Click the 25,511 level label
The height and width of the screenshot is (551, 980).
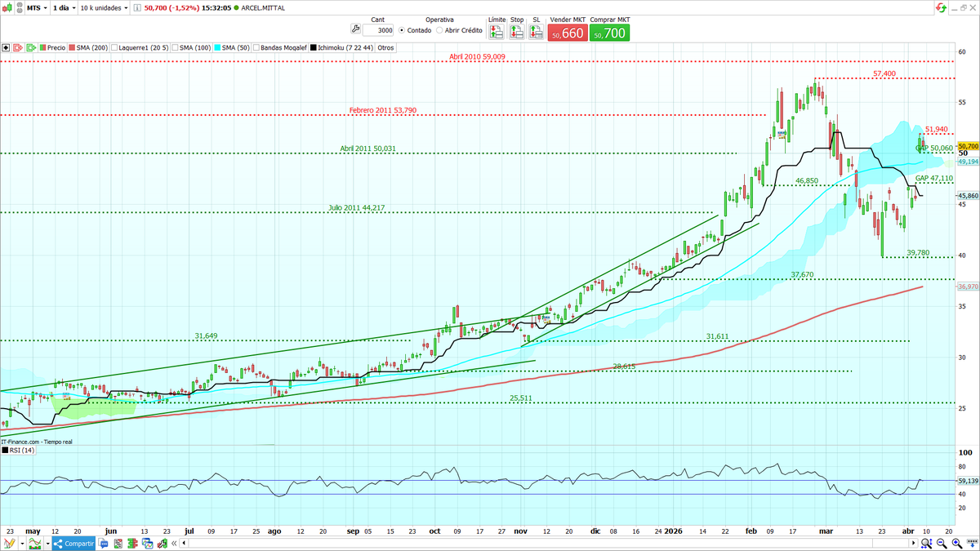point(521,398)
